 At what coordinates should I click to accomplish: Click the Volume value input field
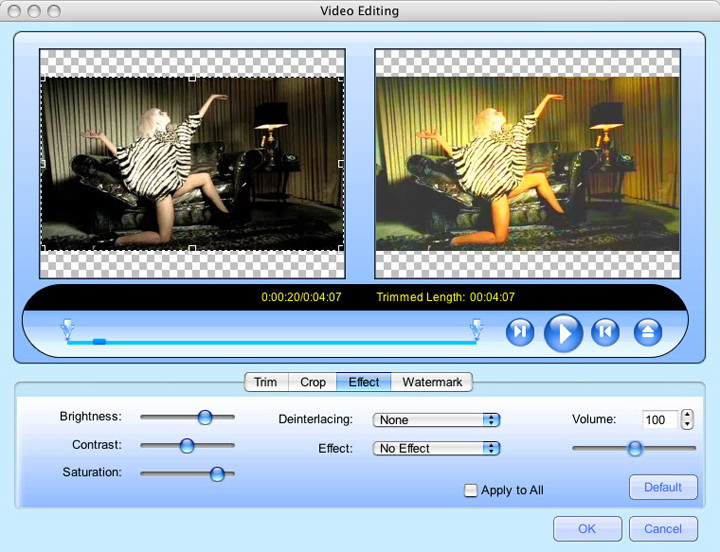[658, 420]
